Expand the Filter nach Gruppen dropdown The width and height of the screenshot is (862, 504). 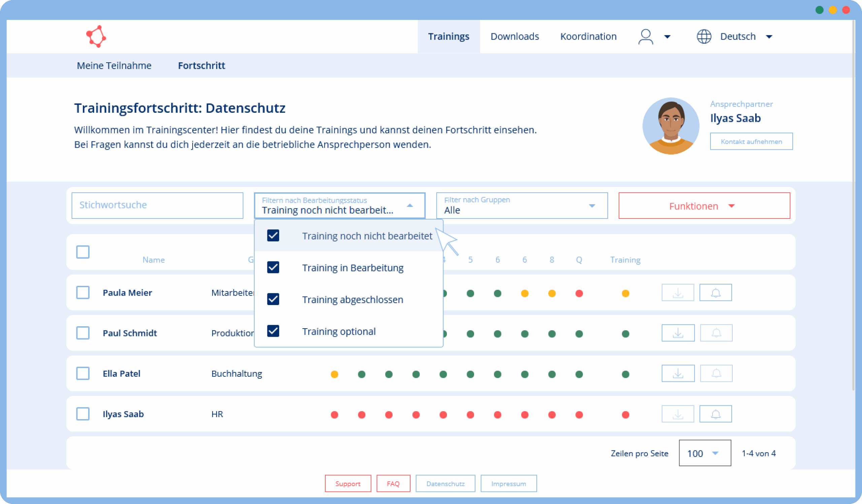pyautogui.click(x=522, y=205)
